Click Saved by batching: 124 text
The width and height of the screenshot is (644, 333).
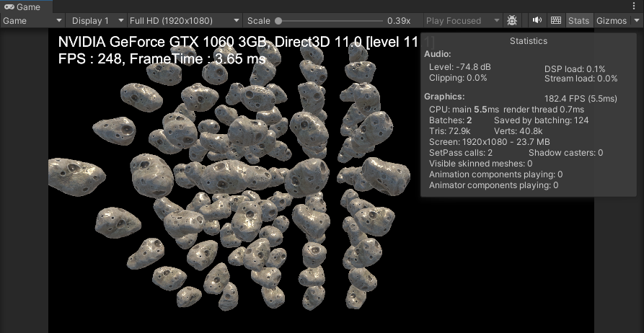click(541, 120)
